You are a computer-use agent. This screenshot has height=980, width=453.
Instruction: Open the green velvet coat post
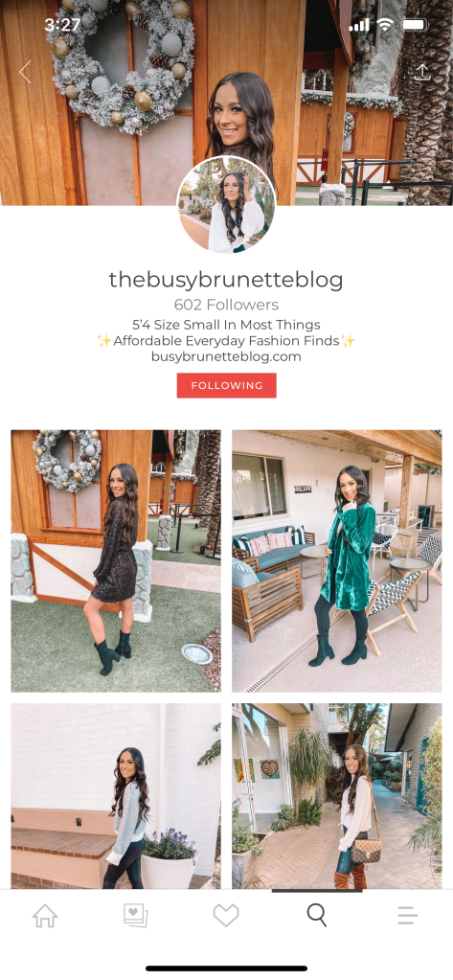tap(337, 560)
